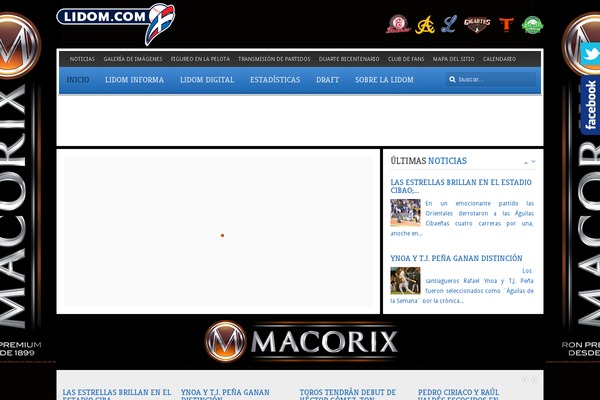Screen dimensions: 600x400
Task: Open bottom carousel headline Toros tendrán debut de
Action: (347, 394)
